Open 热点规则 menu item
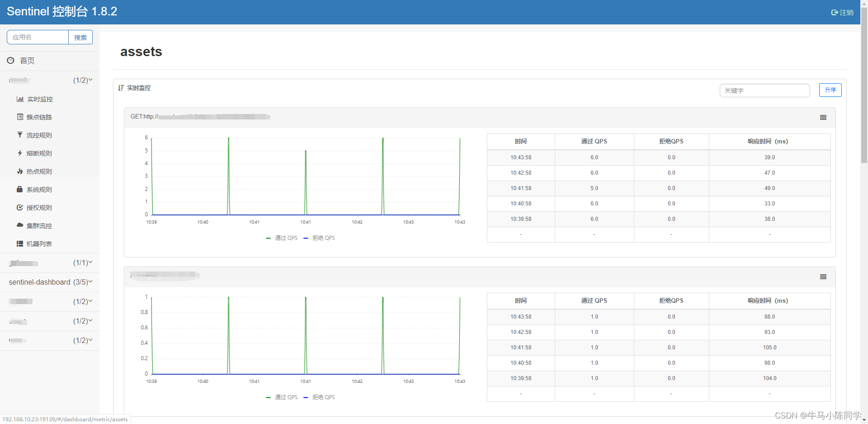 tap(39, 172)
